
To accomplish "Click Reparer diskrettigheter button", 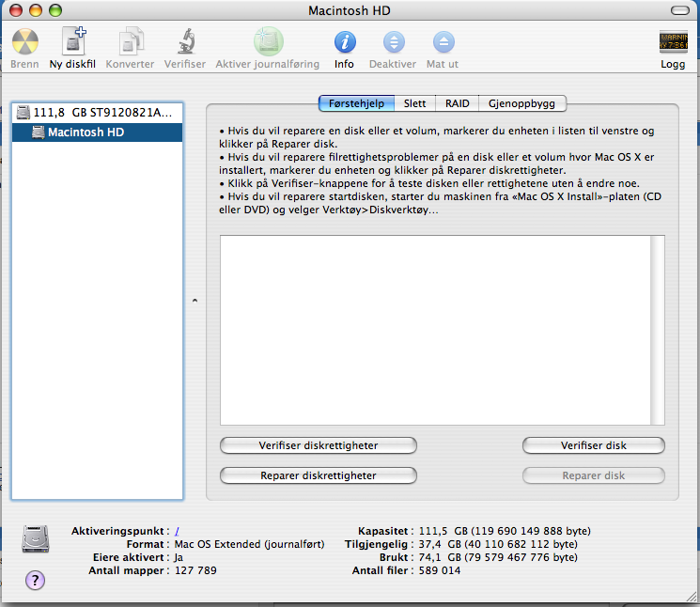I will 318,475.
